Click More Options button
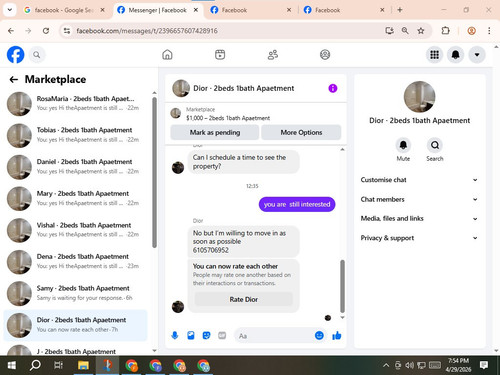Viewport: 500px width, 375px height. pyautogui.click(x=301, y=132)
